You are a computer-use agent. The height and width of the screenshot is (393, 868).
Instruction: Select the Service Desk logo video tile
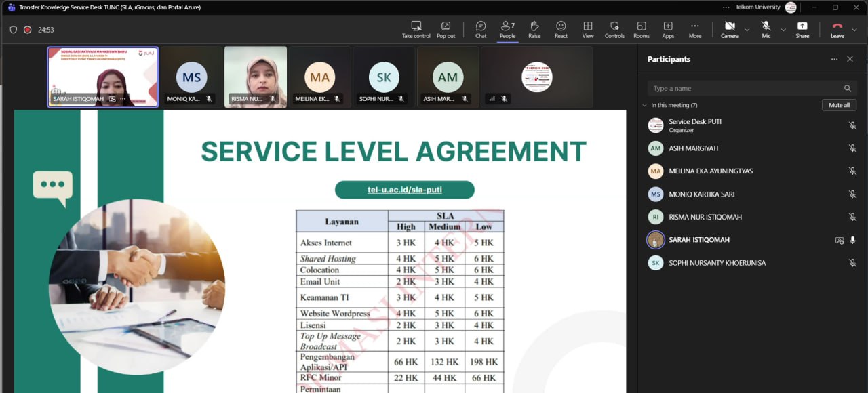[x=536, y=77]
